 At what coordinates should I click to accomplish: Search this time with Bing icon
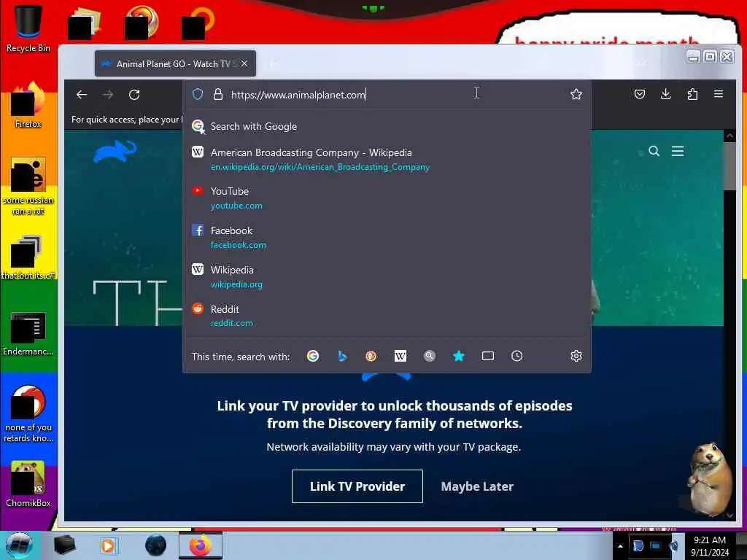[x=342, y=356]
